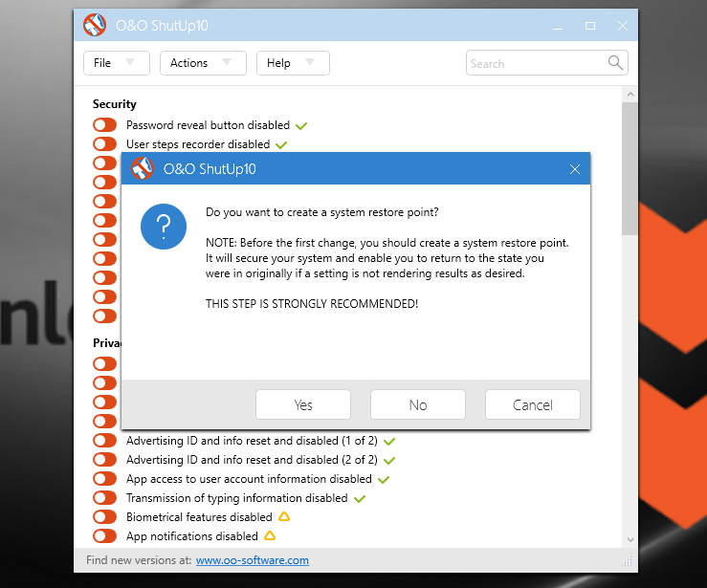Screen dimensions: 707x588
Task: Click the scrollbar down arrow
Action: (630, 539)
